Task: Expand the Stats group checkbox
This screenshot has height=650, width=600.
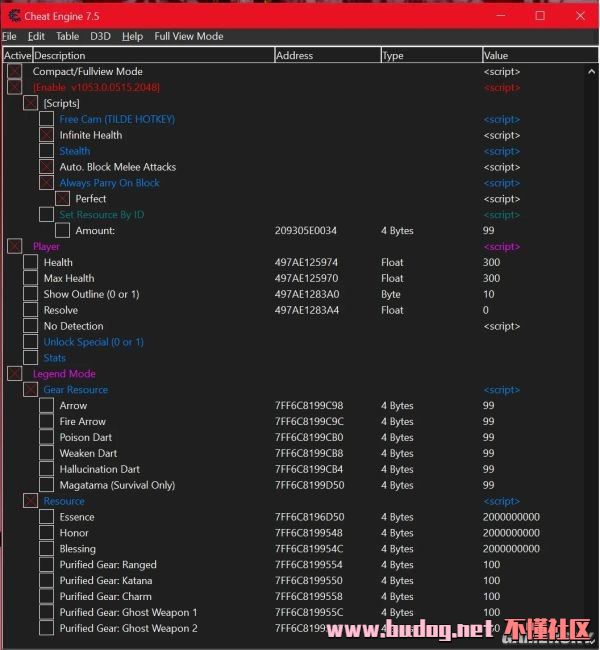Action: (30, 358)
